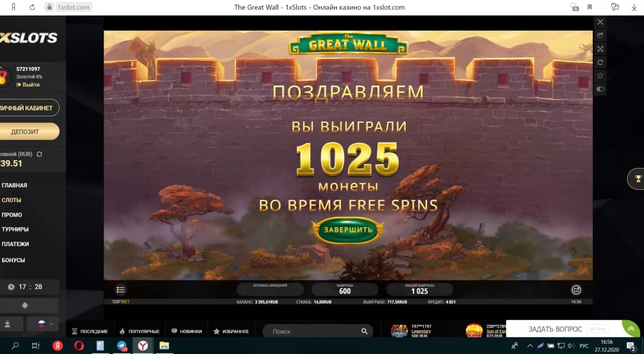Screen dimensions: 644x354
Task: Open ТУРНИРЫ menu item
Action: (x=15, y=229)
